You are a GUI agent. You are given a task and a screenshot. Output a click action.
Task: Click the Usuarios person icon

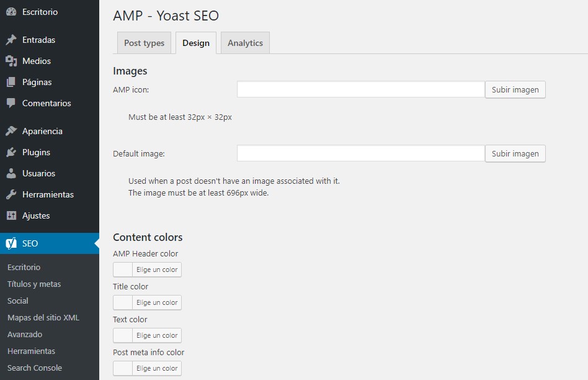[x=11, y=173]
